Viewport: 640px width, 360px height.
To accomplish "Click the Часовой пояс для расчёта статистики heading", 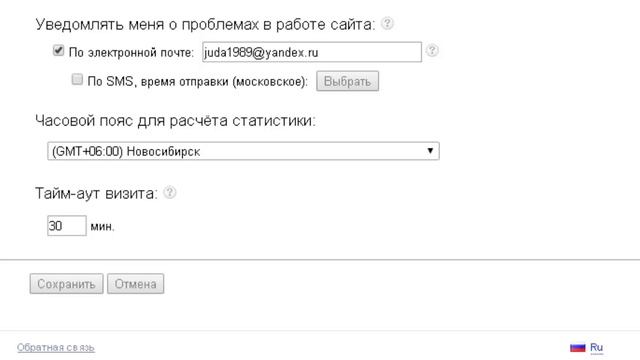I will (x=176, y=121).
